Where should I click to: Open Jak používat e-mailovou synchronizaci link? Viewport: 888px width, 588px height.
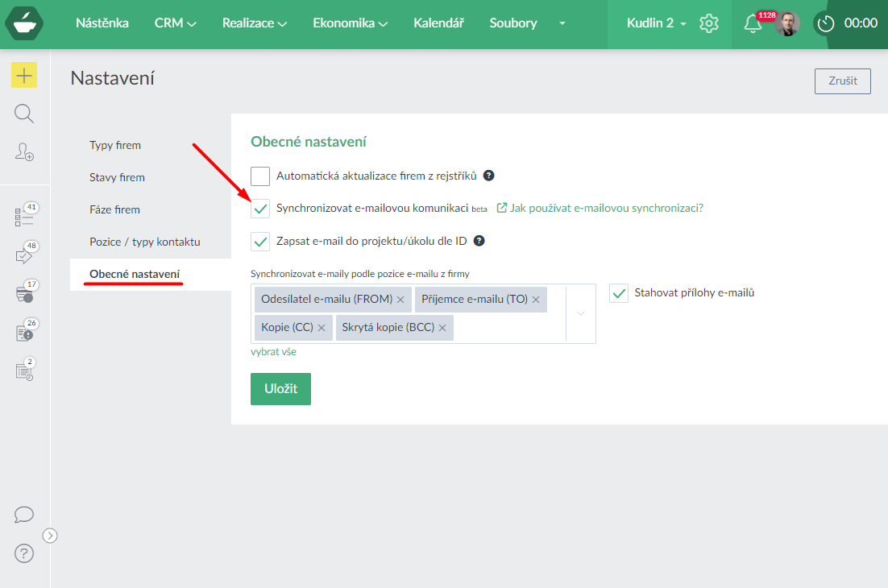[606, 208]
